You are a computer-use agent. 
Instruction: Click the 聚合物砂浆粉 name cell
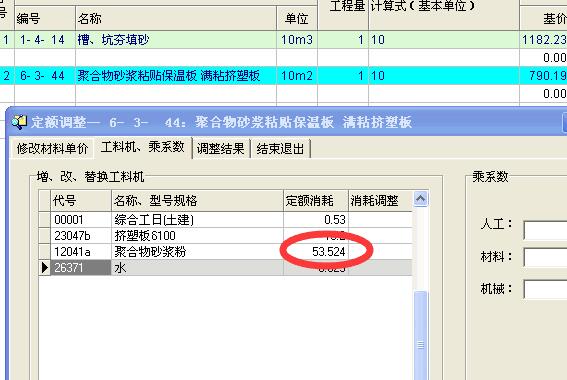(197, 252)
